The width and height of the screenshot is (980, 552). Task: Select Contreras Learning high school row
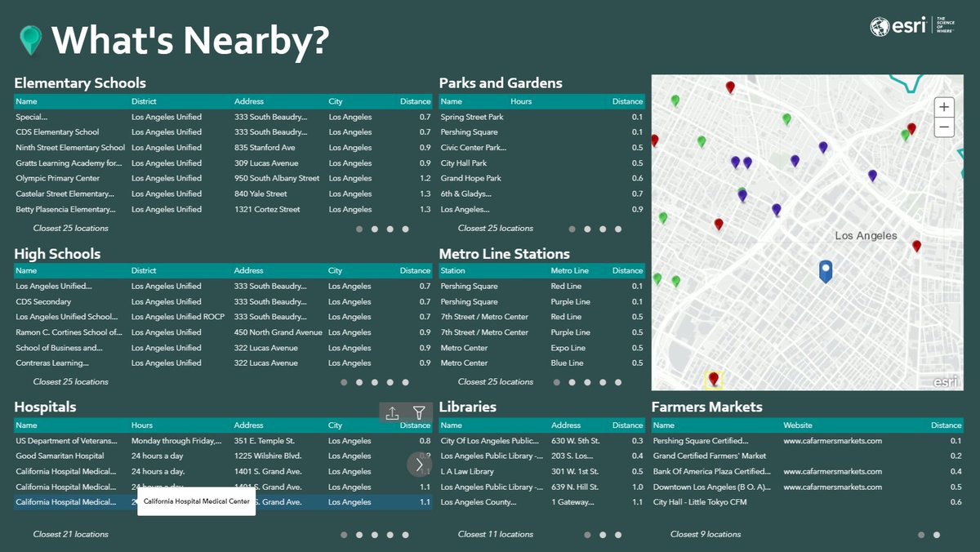click(223, 363)
